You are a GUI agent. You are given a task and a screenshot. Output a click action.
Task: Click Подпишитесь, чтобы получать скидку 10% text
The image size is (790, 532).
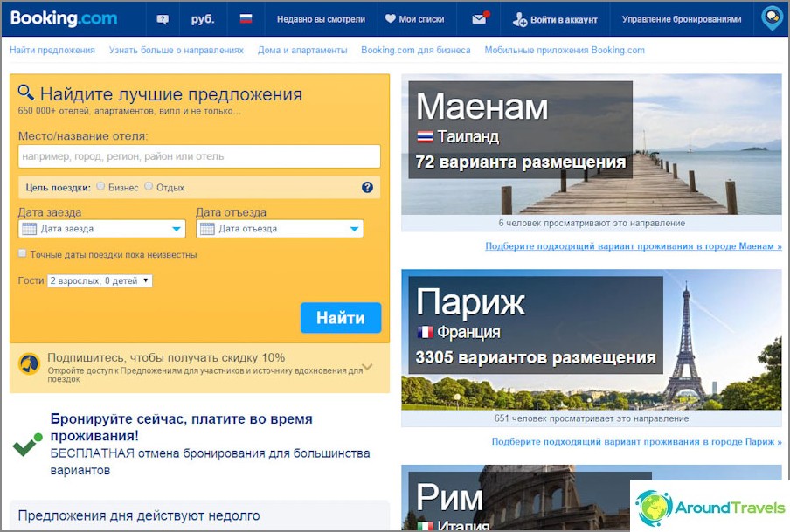pos(166,357)
